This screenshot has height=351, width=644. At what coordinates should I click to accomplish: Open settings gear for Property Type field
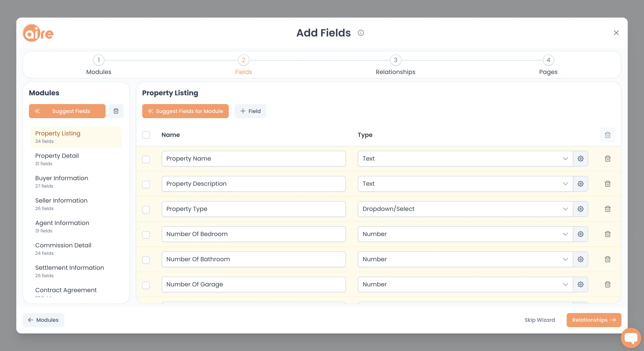[x=581, y=209]
